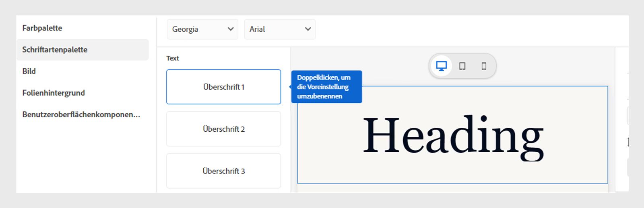Screen dimensions: 644x208
Task: Switch to mobile phone preview mode
Action: click(484, 66)
